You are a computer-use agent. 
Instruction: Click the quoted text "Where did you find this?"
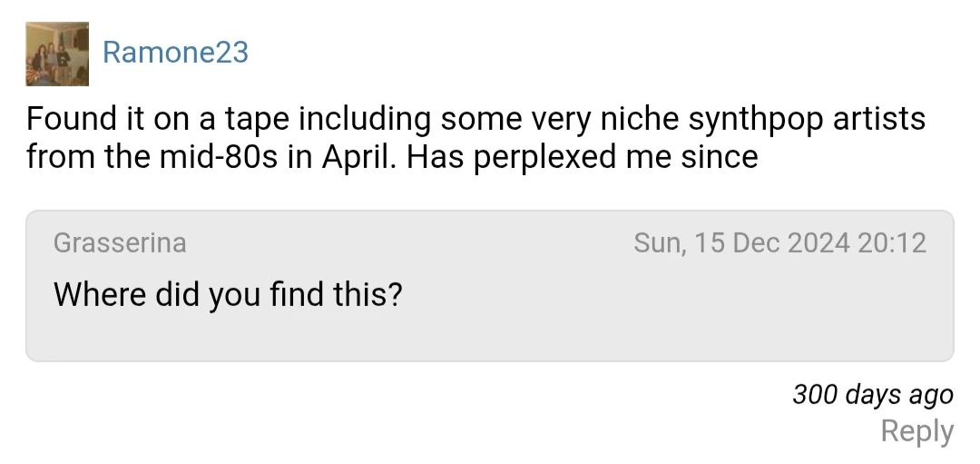click(x=228, y=293)
